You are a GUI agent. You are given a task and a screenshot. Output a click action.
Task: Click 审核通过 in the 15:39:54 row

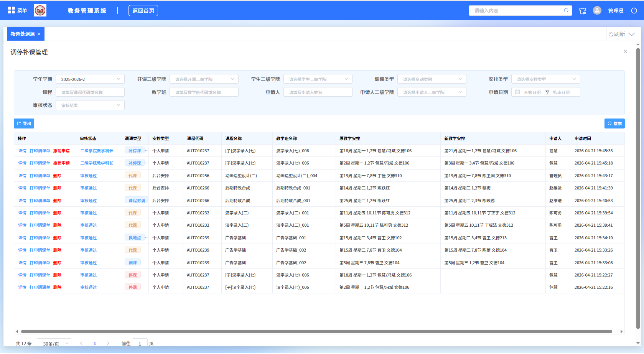click(x=89, y=213)
